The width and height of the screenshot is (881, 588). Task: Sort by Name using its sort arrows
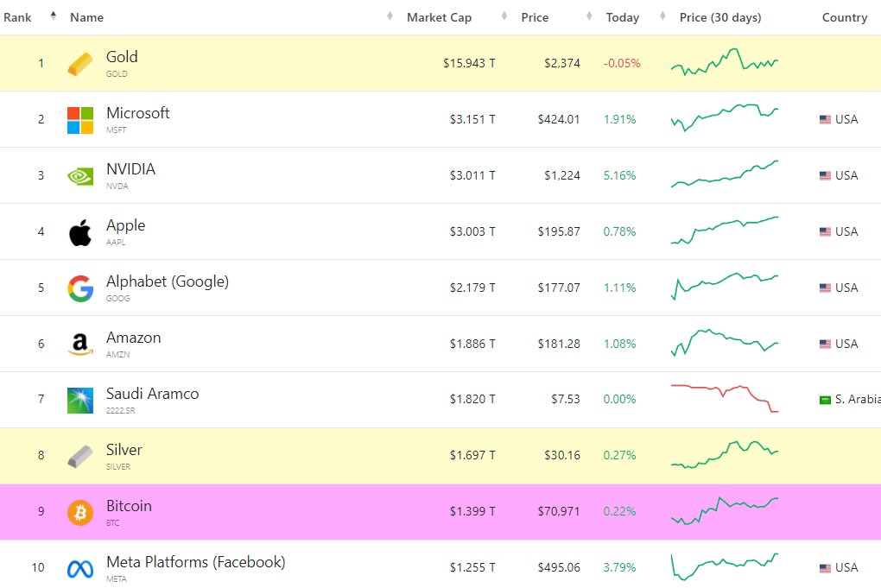pos(390,16)
